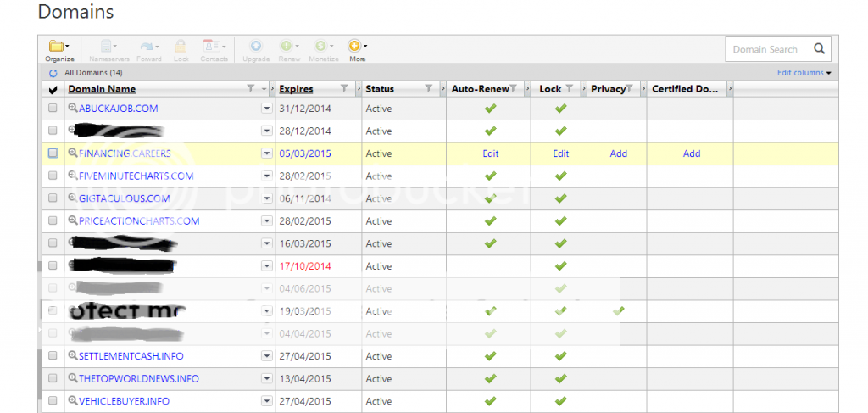
Task: Open the dropdown arrow for ABUCKAJOB.COM
Action: pyautogui.click(x=267, y=109)
